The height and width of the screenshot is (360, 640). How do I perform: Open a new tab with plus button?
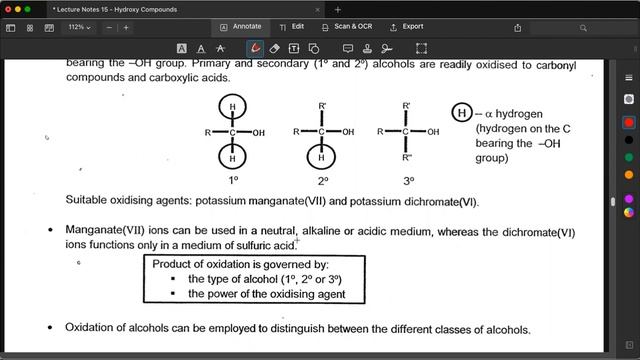[x=338, y=9]
